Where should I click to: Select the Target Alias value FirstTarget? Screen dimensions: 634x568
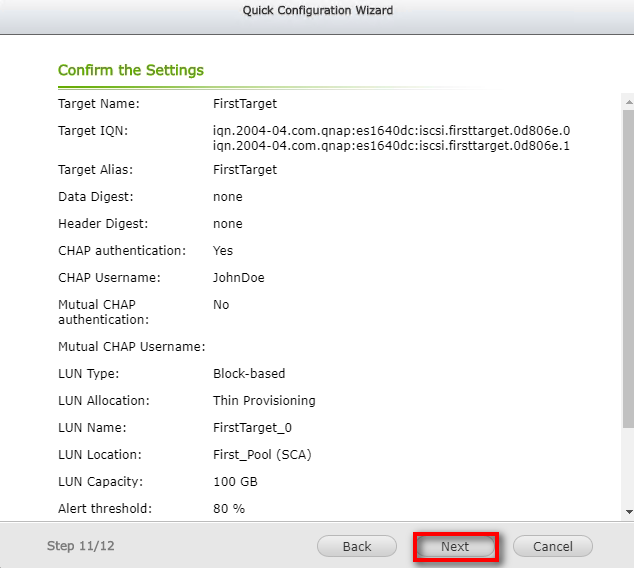point(245,170)
